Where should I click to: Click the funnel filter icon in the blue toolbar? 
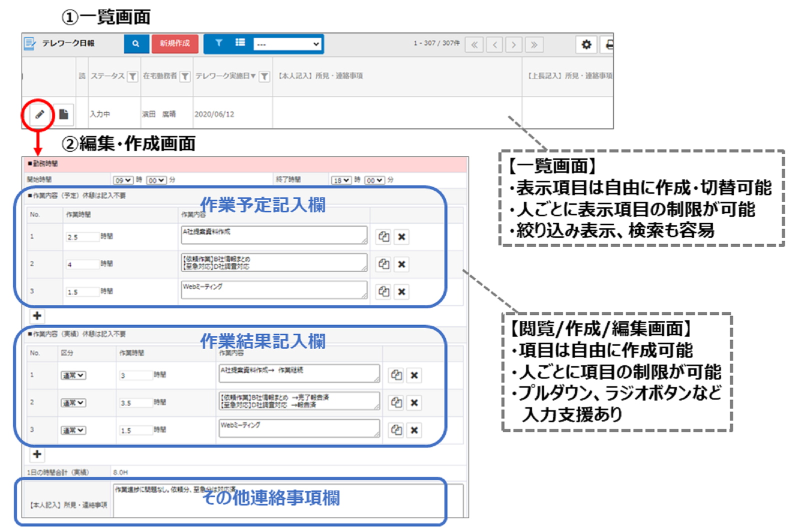218,43
